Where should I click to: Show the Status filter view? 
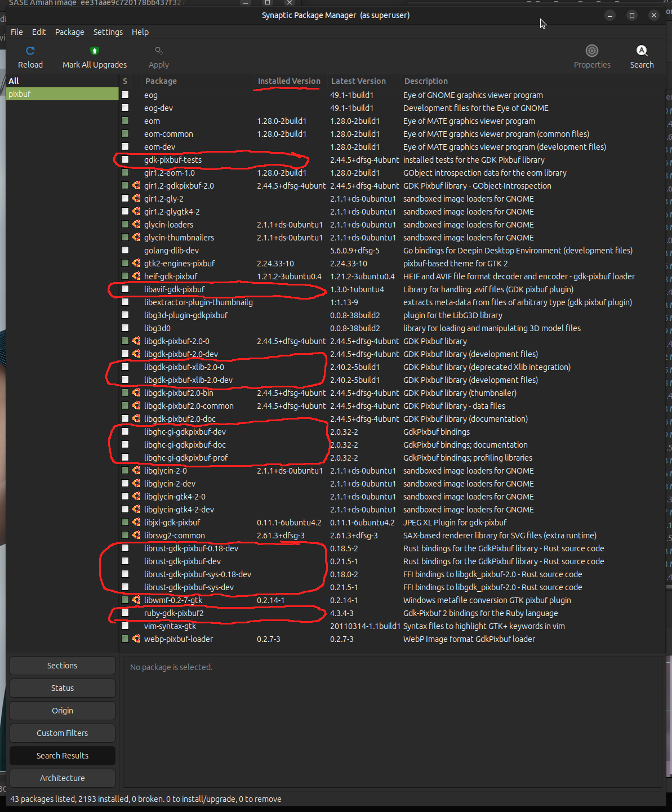(x=63, y=688)
